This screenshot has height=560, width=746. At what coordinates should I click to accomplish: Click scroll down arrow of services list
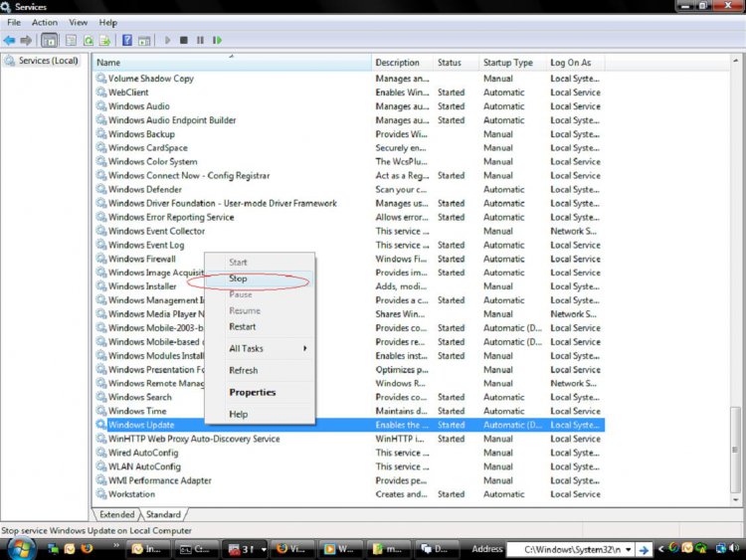coord(735,499)
